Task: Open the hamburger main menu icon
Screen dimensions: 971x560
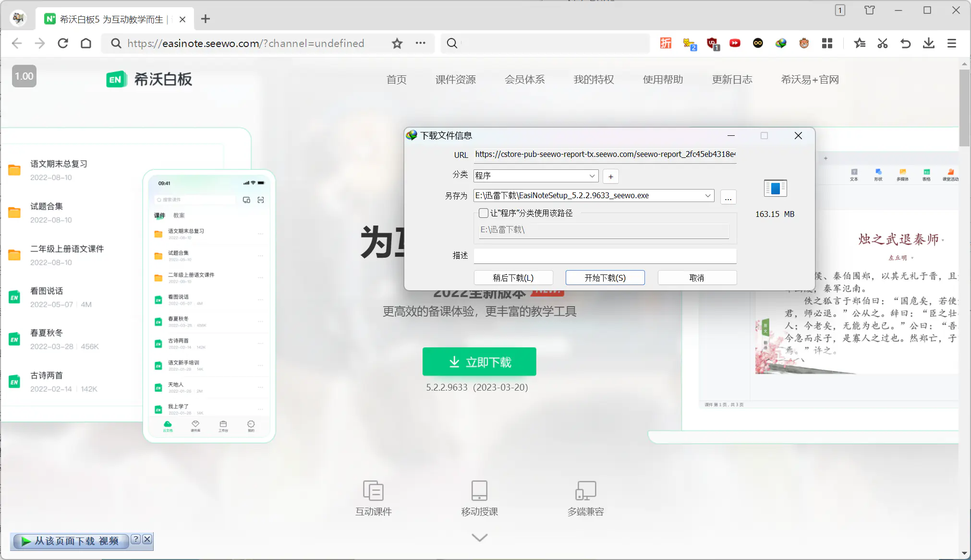Action: 951,44
